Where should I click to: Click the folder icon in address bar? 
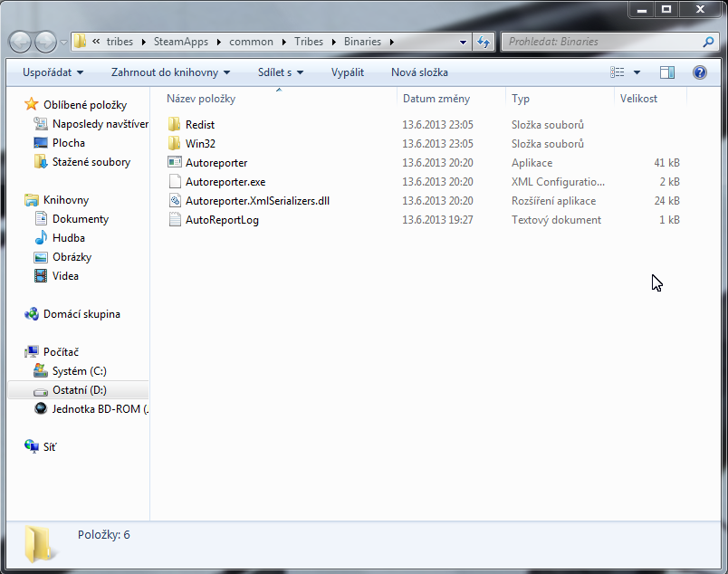[x=80, y=42]
